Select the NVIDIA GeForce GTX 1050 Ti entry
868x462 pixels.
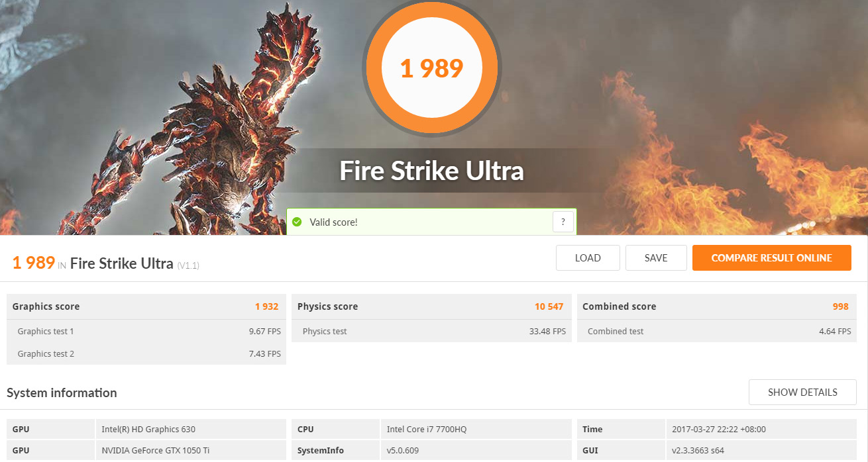pyautogui.click(x=155, y=451)
